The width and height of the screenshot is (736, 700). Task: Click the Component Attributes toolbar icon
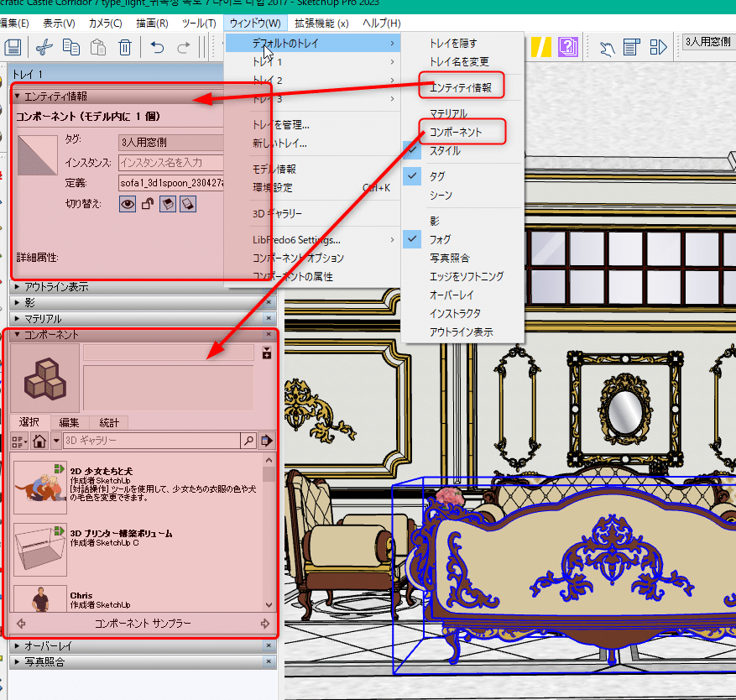[x=658, y=47]
